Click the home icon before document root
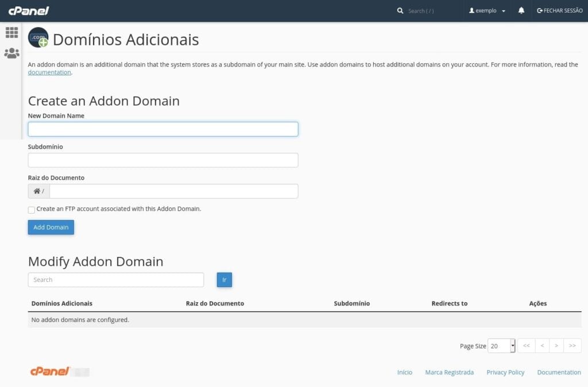Viewport: 588px width, 387px height. 37,191
